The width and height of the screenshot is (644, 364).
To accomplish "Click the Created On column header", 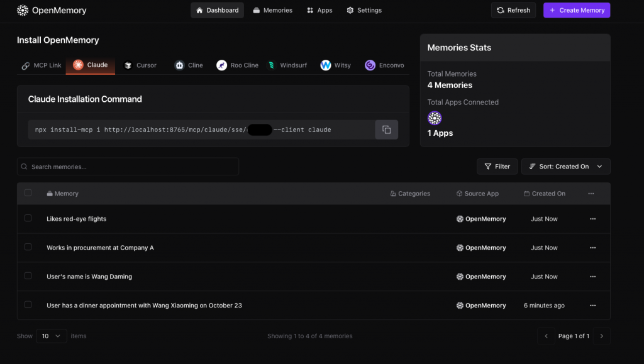I will pyautogui.click(x=545, y=194).
